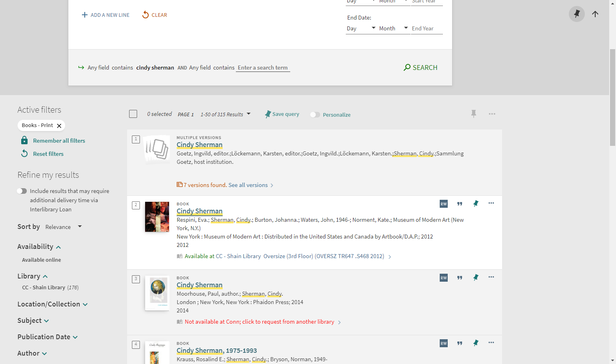Open more actions ellipsis for result 4
Viewport: 616px width, 364px height.
coord(491,343)
